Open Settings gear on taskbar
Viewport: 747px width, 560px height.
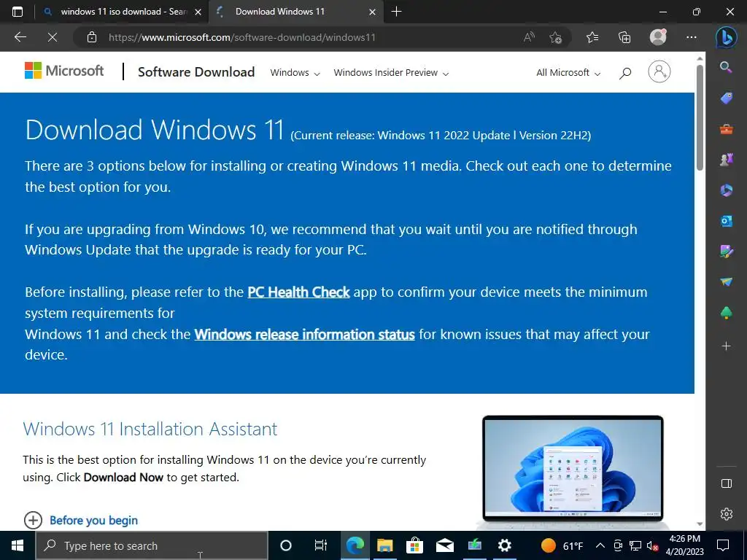(504, 545)
